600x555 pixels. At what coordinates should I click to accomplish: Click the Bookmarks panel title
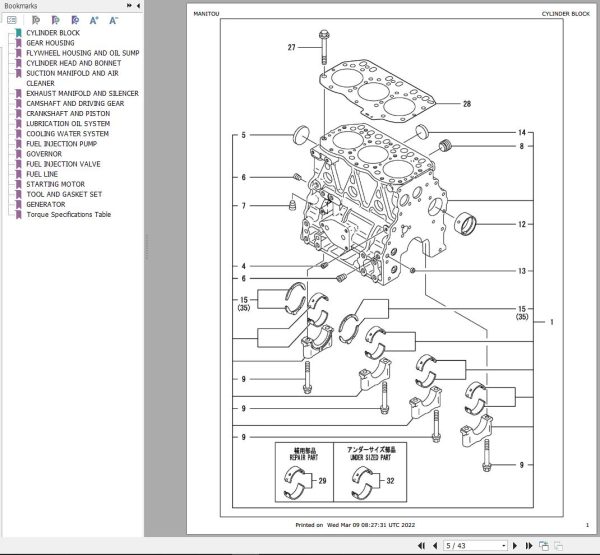click(21, 6)
